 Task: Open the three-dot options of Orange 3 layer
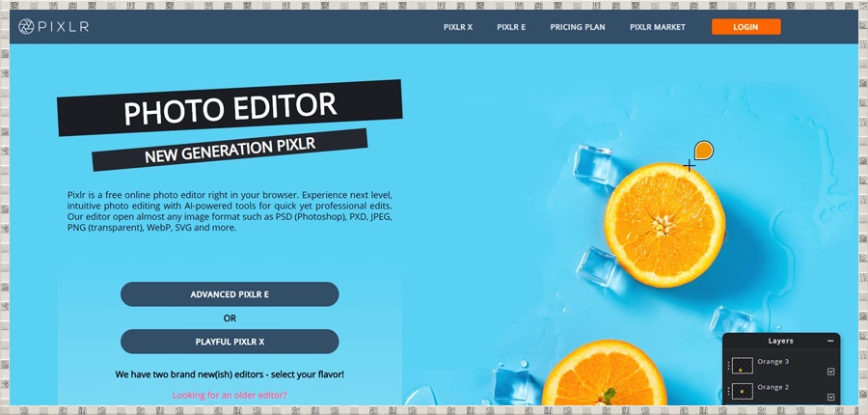pyautogui.click(x=728, y=366)
